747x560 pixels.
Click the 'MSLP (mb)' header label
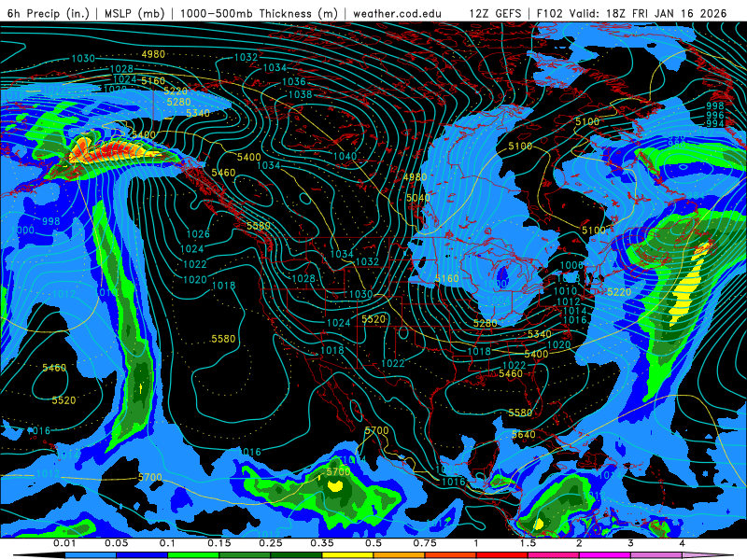(x=134, y=13)
